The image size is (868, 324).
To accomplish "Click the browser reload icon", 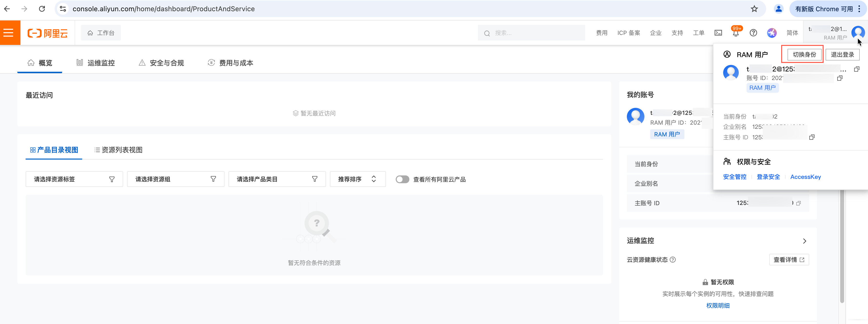I will pos(42,9).
